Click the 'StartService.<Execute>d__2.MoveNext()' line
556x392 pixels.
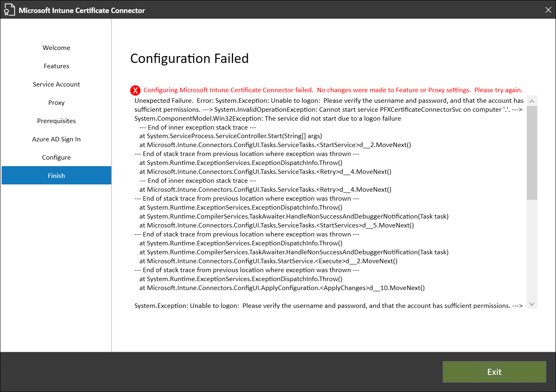point(268,261)
